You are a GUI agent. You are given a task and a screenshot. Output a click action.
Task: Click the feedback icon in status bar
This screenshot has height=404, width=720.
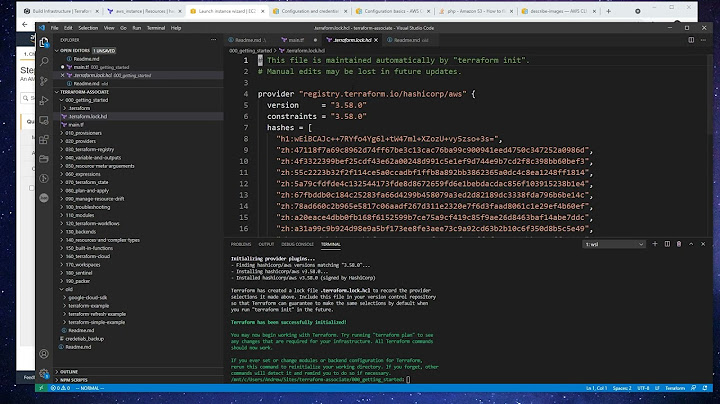(x=693, y=388)
